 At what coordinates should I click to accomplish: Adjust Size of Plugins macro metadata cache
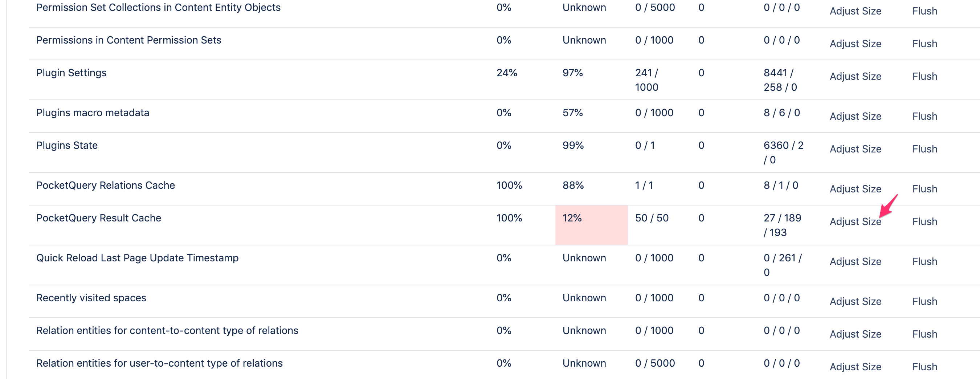tap(855, 117)
